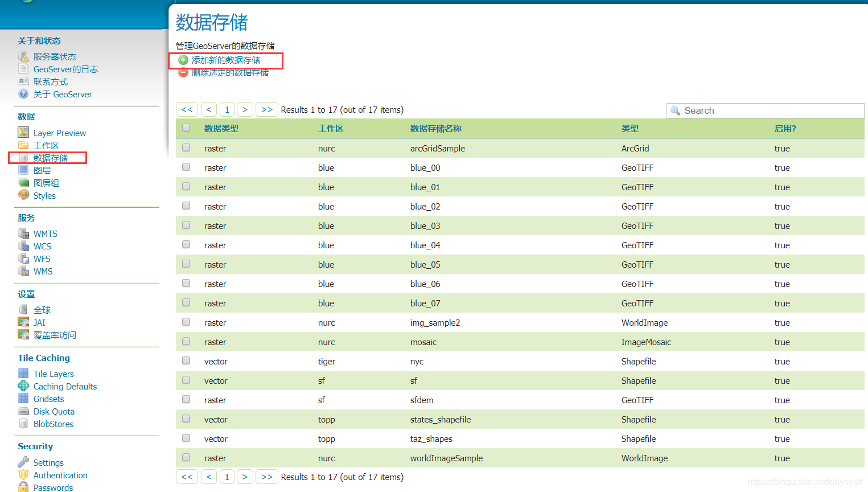
Task: Click the WFS service icon
Action: pos(23,259)
